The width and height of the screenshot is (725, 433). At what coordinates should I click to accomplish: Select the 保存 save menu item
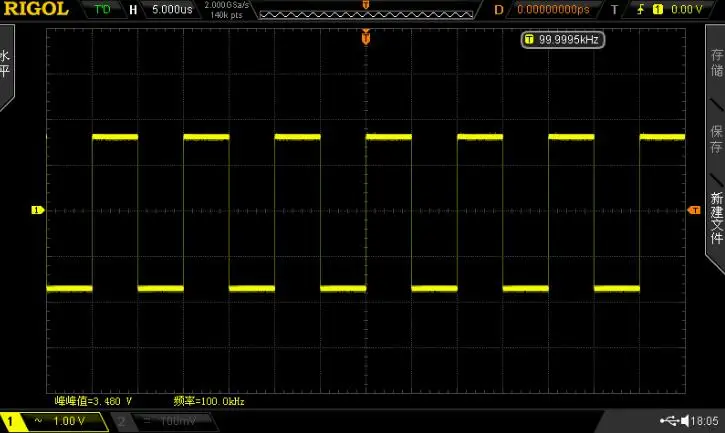(x=717, y=139)
